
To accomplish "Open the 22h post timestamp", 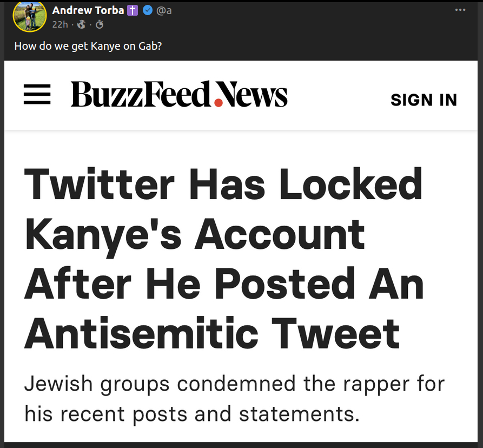I will point(59,24).
